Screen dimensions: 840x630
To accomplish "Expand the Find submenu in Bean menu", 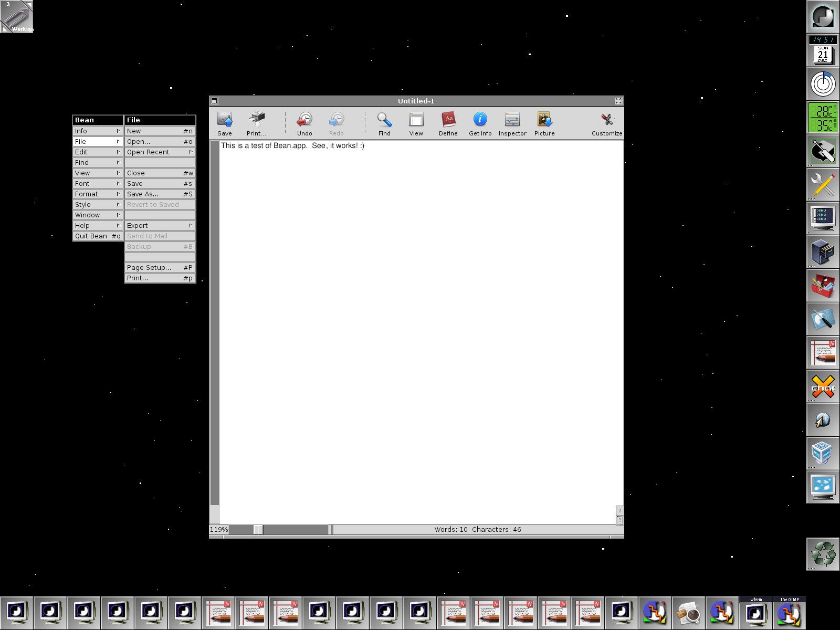I will coord(98,163).
